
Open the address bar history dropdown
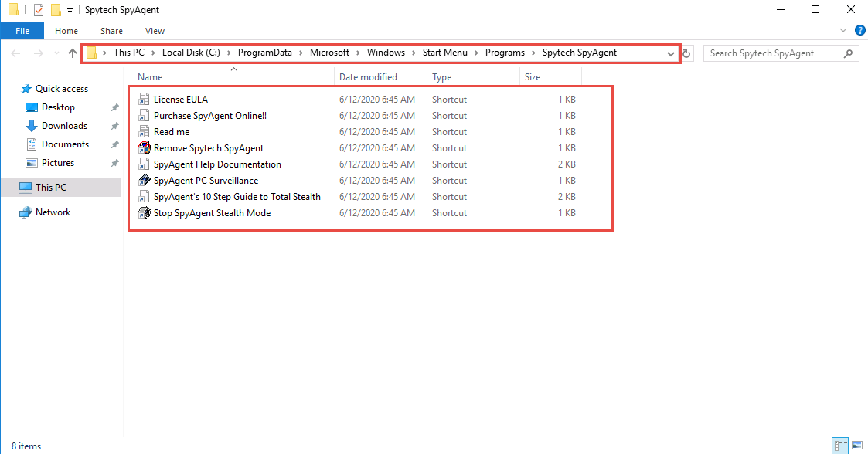670,53
